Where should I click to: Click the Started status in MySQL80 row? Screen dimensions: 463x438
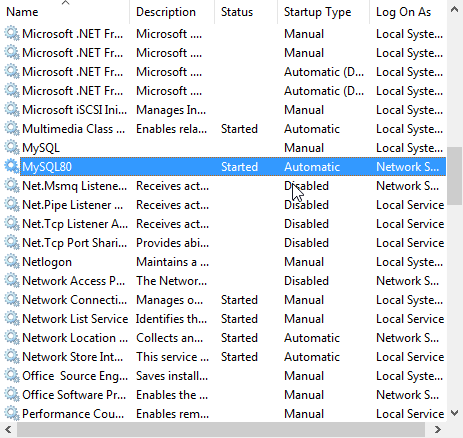point(239,167)
